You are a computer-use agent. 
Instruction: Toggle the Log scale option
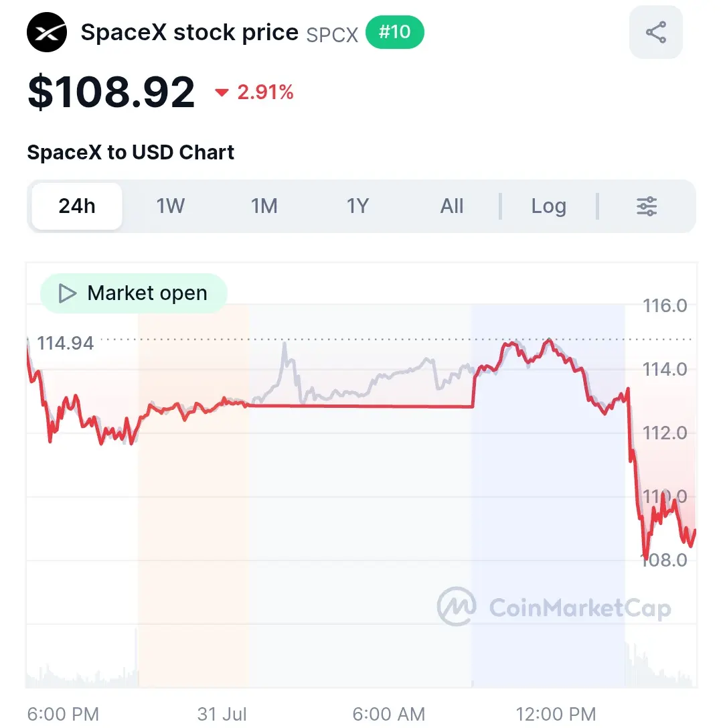548,206
